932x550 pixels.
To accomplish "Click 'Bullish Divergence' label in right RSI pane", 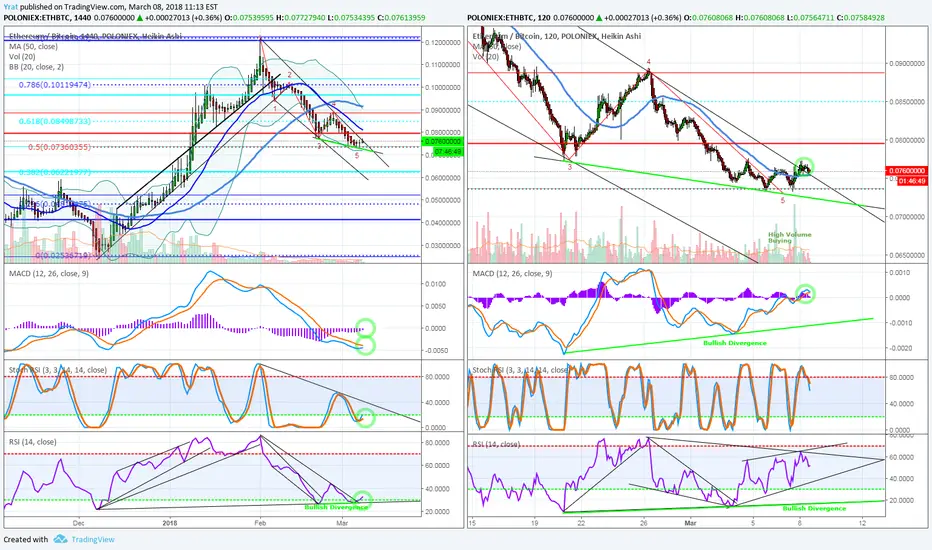I will click(x=814, y=508).
